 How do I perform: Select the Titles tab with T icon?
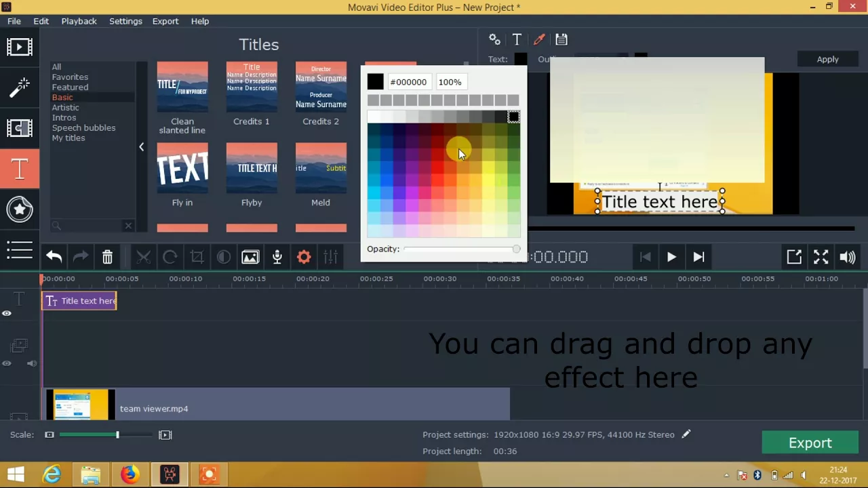tap(19, 169)
